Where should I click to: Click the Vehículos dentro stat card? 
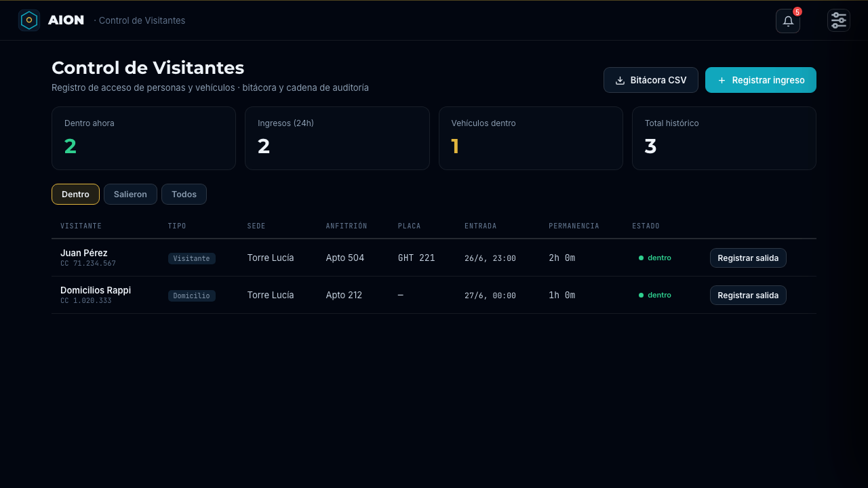point(531,138)
